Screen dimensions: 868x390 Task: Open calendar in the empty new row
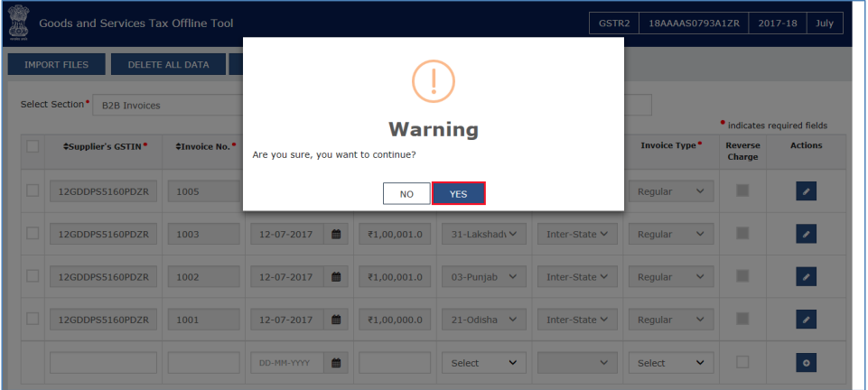(x=336, y=363)
